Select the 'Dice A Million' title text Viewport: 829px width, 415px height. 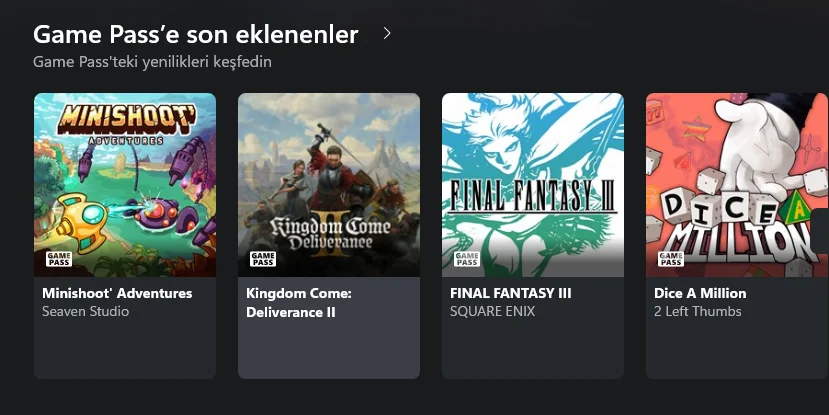tap(700, 293)
